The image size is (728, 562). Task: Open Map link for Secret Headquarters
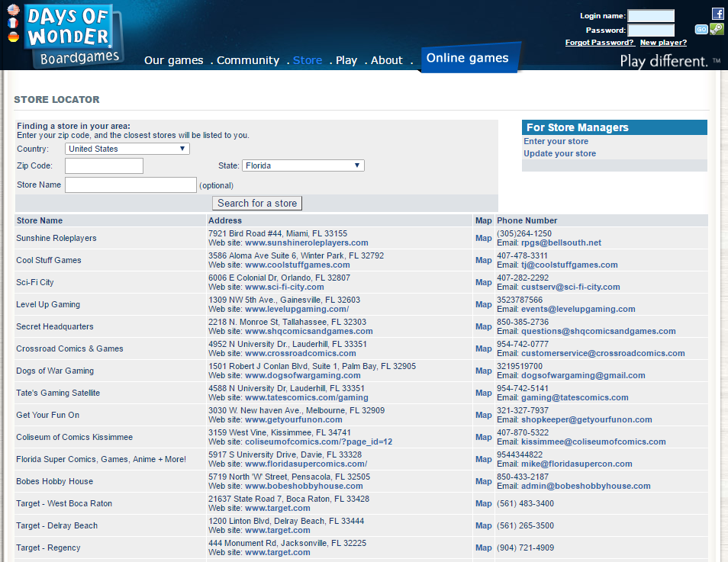(x=483, y=326)
